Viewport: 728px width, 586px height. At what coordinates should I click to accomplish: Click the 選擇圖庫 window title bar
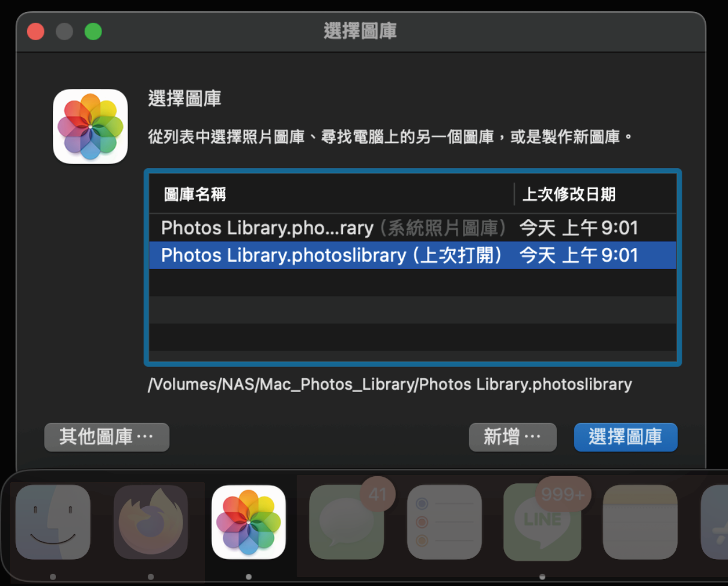click(360, 31)
